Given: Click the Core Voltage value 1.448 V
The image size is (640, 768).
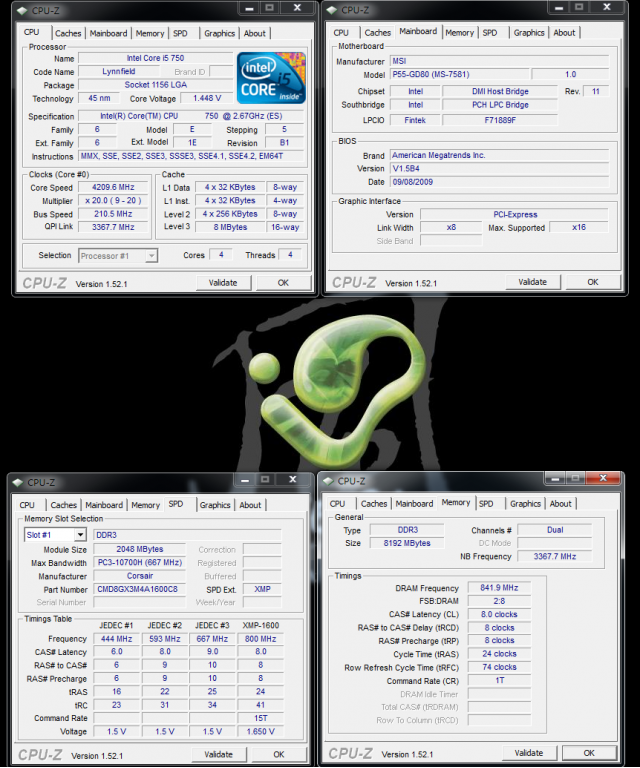Looking at the screenshot, I should pos(207,98).
